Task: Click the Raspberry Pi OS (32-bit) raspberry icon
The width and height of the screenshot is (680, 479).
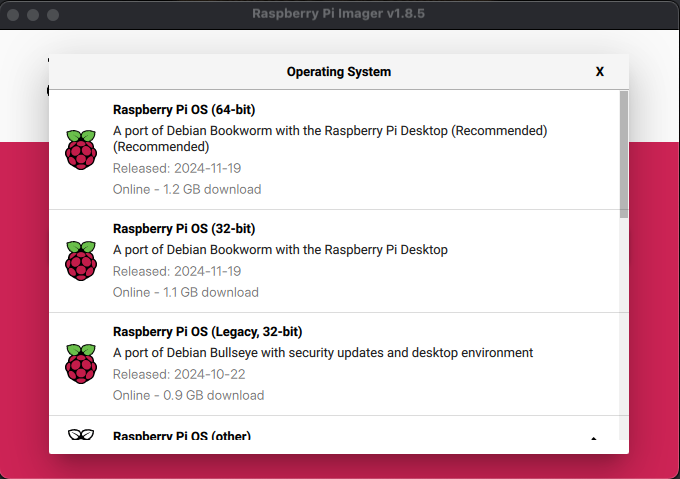Action: [81, 261]
